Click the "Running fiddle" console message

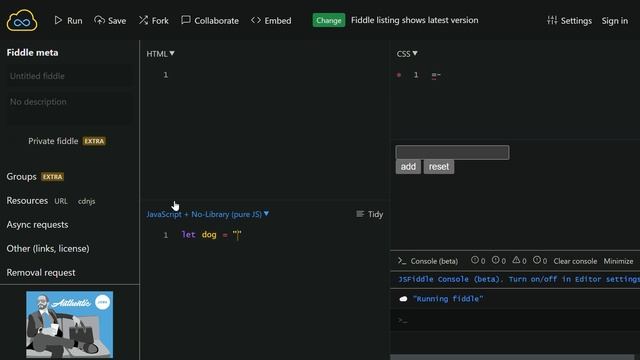click(x=448, y=299)
